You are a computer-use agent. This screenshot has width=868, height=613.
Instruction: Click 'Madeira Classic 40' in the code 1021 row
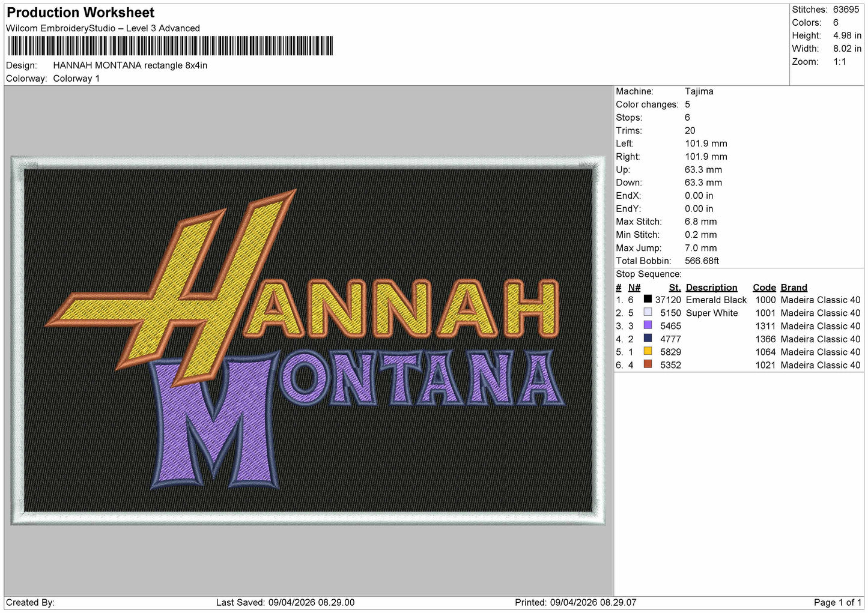click(821, 366)
